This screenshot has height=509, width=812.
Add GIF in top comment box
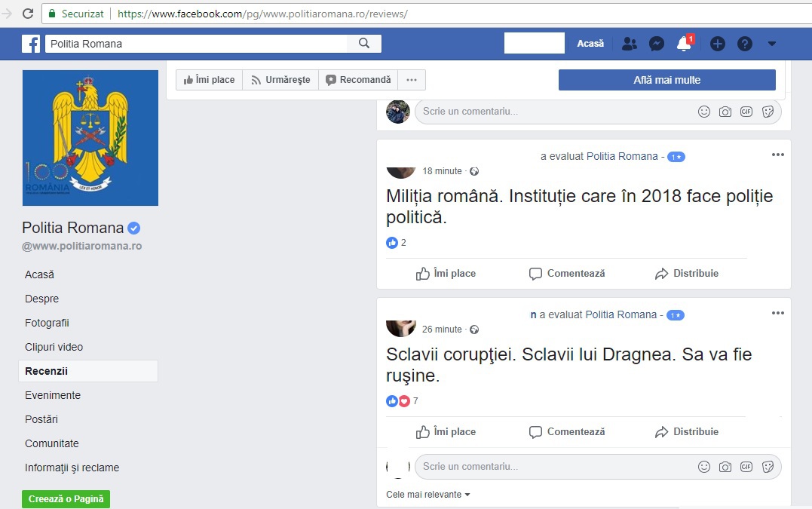point(746,112)
